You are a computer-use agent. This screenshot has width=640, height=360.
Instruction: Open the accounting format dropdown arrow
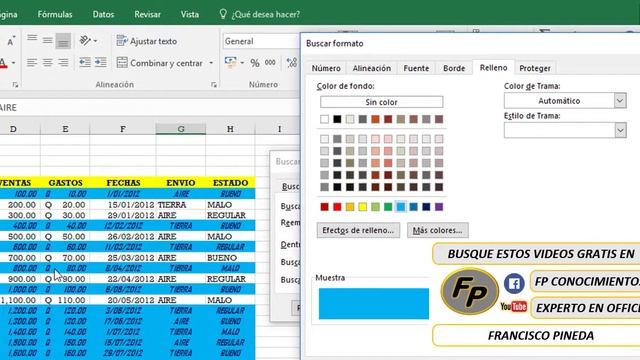(242, 62)
